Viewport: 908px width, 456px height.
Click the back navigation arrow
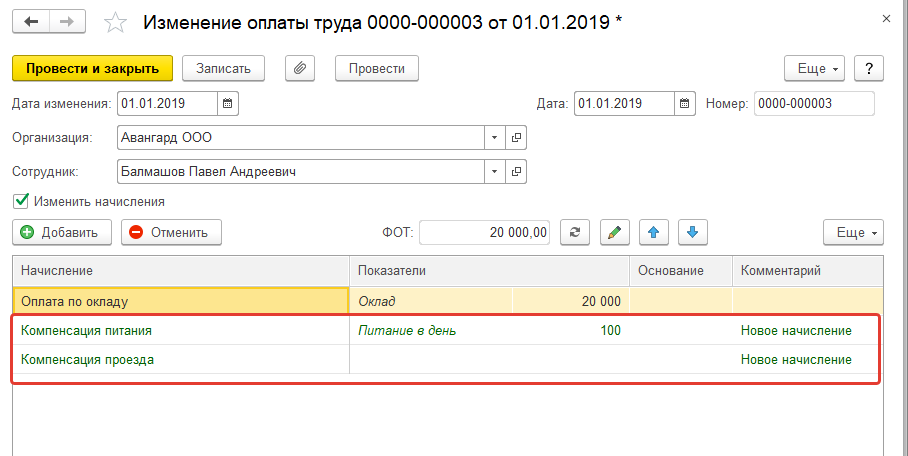click(30, 21)
